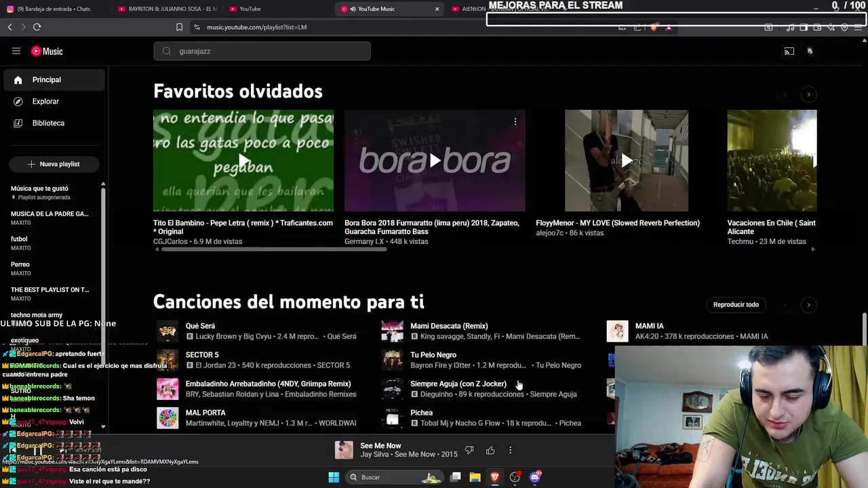Open the Brave VPN shield icon
The width and height of the screenshot is (868, 488).
[x=844, y=27]
